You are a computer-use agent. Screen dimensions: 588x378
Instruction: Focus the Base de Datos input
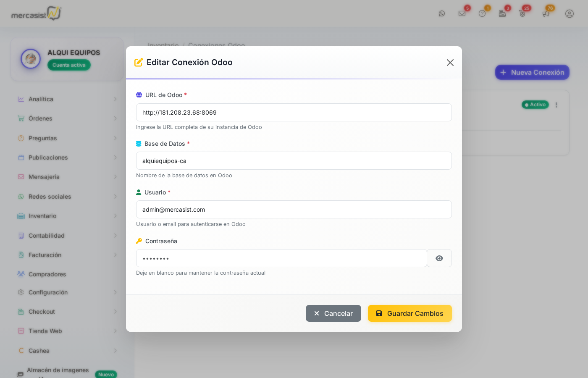point(294,161)
